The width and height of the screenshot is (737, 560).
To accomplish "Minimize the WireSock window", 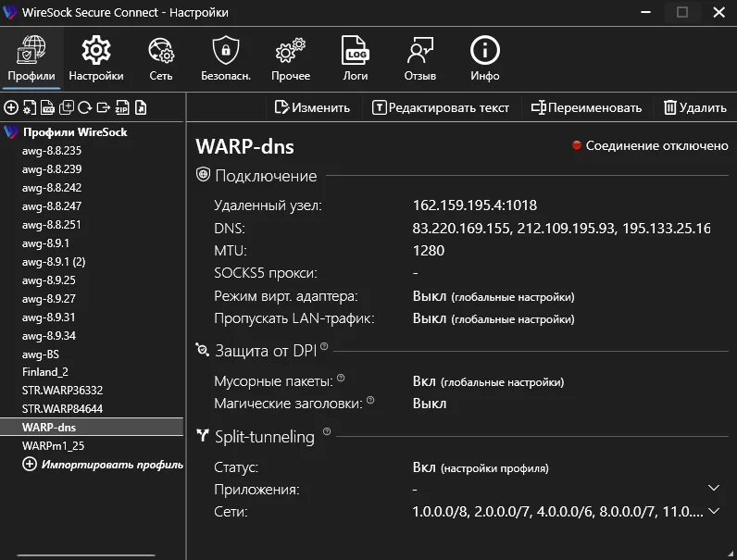I will click(x=646, y=12).
